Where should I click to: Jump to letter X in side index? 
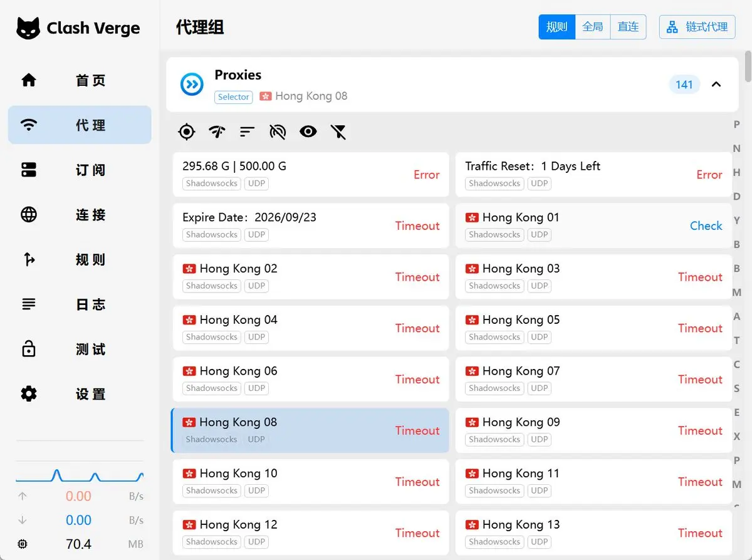tap(737, 436)
